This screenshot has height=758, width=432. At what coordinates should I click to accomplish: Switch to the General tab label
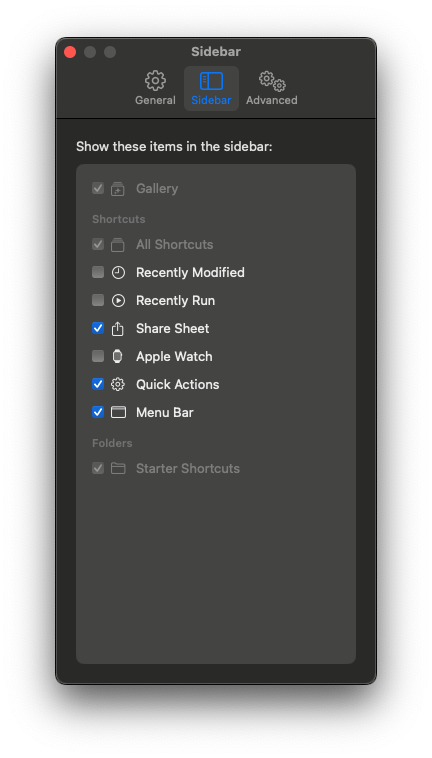(155, 101)
